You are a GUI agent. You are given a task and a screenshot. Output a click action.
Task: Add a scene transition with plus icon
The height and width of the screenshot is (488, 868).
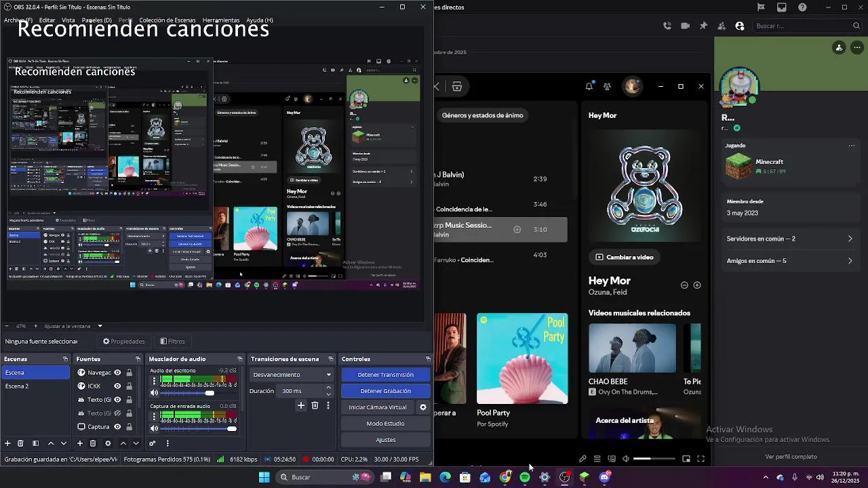click(301, 405)
